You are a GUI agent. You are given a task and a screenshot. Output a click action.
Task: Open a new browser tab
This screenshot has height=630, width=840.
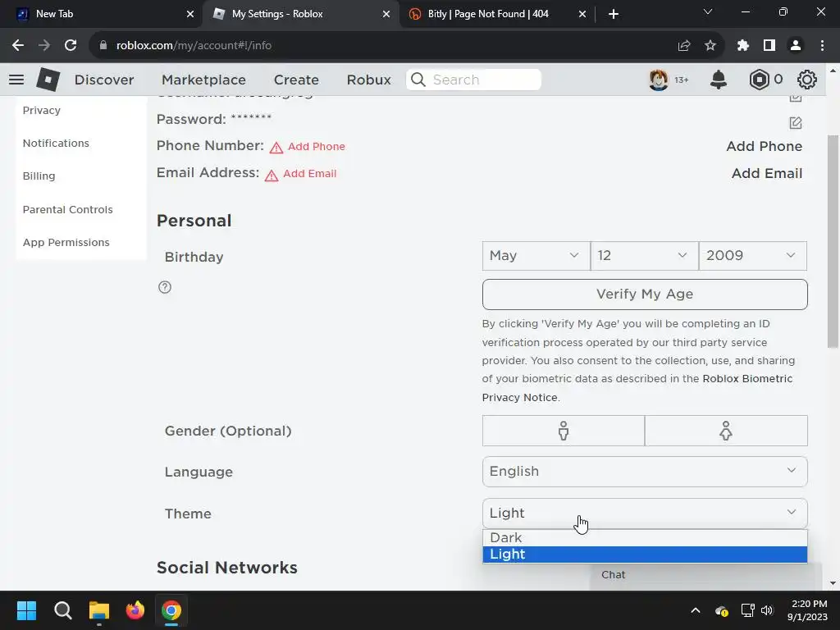coord(614,14)
